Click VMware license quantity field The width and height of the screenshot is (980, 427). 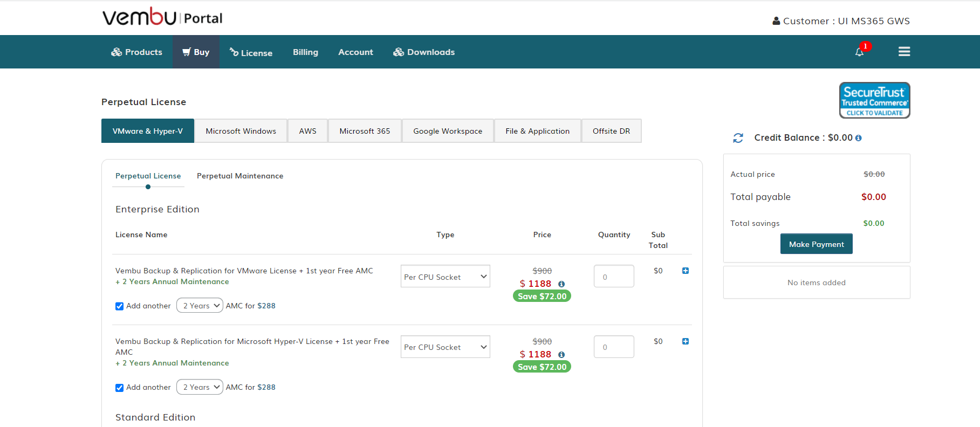click(614, 276)
